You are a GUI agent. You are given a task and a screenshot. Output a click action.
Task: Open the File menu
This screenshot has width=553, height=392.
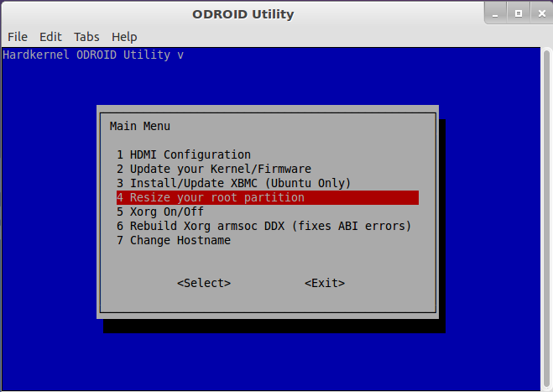click(x=18, y=37)
